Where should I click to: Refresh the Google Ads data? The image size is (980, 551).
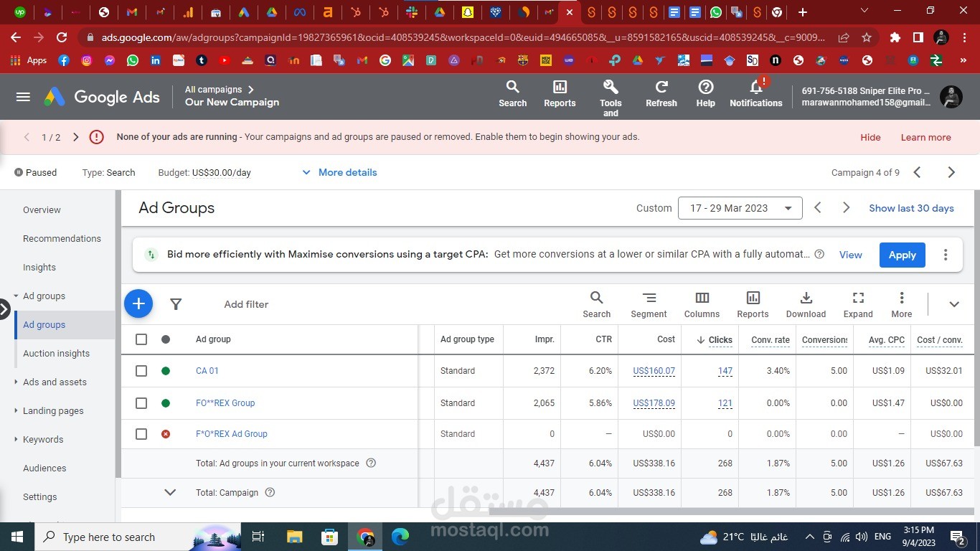pyautogui.click(x=661, y=94)
